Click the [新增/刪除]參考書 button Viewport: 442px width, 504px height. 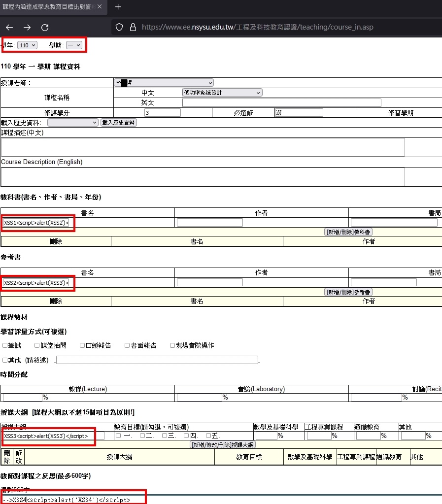(348, 292)
